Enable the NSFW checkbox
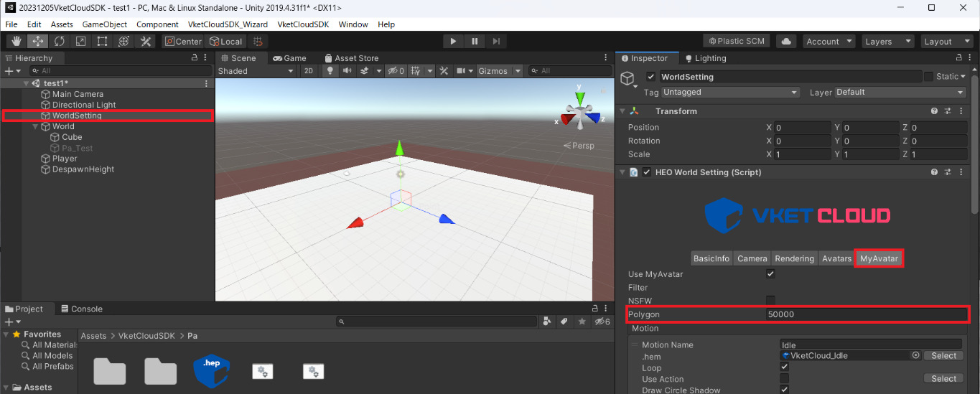 point(770,300)
